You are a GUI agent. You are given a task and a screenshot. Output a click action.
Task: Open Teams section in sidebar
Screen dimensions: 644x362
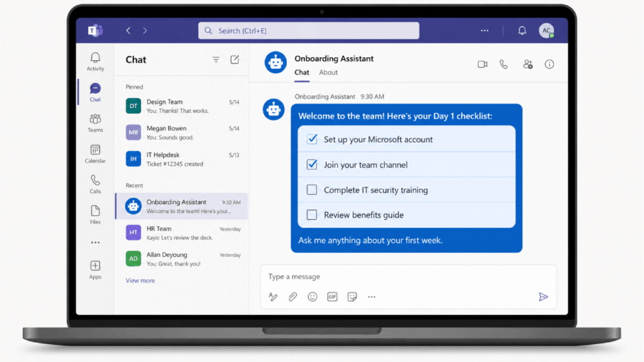95,123
